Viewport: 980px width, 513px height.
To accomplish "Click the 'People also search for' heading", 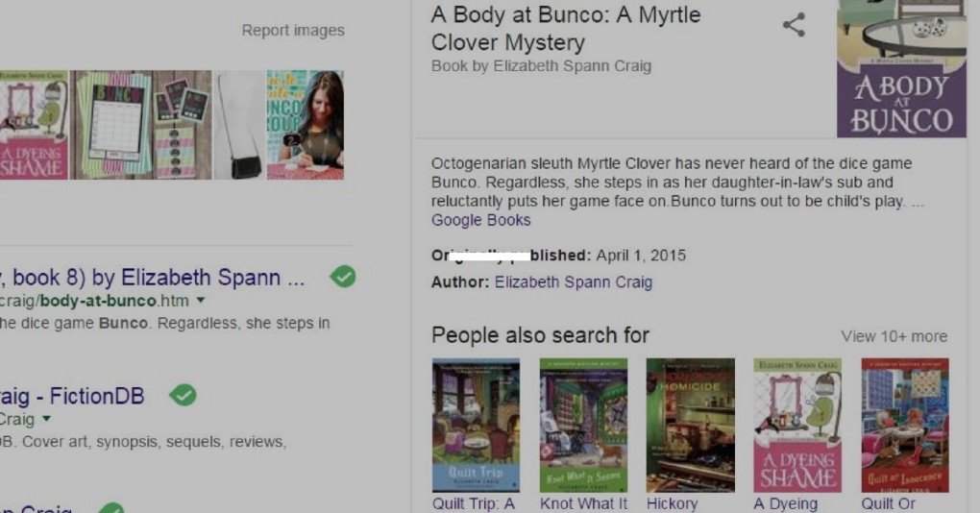I will pos(541,335).
